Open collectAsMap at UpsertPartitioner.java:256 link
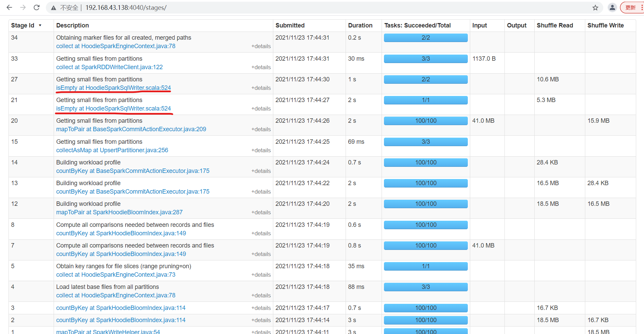This screenshot has height=334, width=644. coord(112,150)
